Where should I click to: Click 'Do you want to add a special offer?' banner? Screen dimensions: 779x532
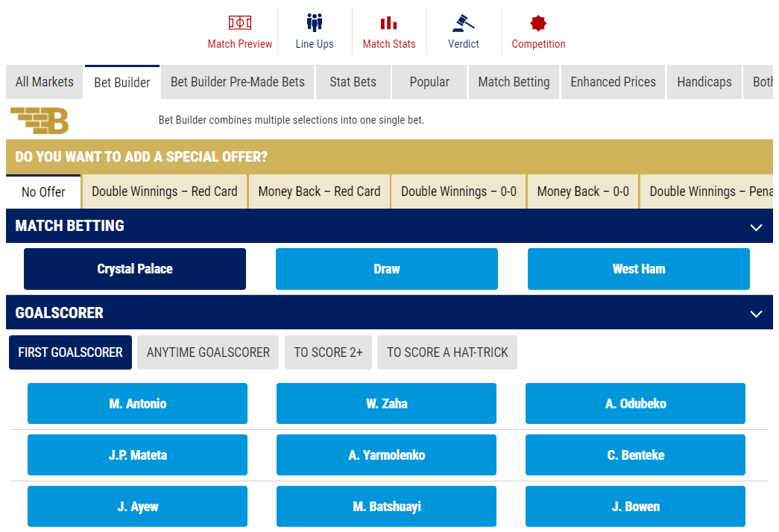pos(389,156)
